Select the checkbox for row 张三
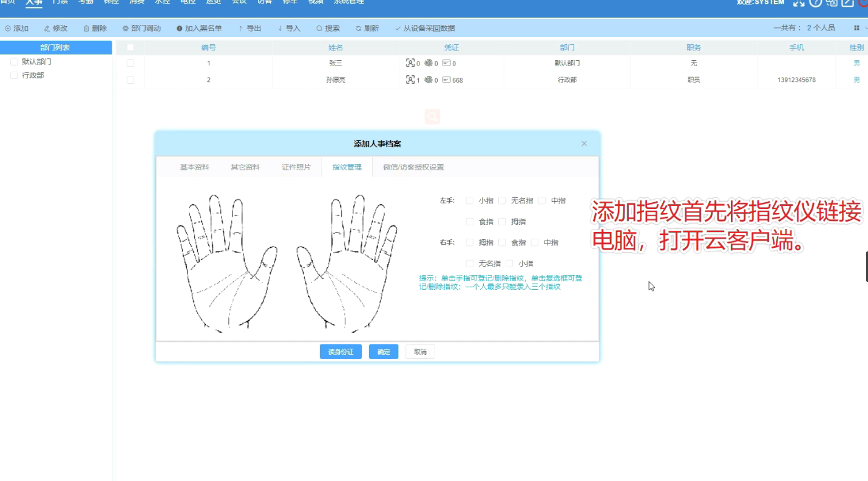This screenshot has width=868, height=481. tap(131, 63)
